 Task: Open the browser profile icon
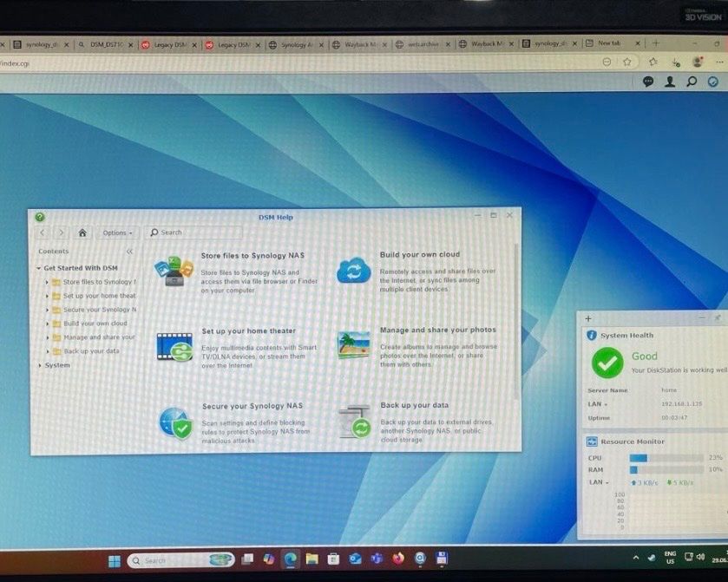click(x=698, y=62)
